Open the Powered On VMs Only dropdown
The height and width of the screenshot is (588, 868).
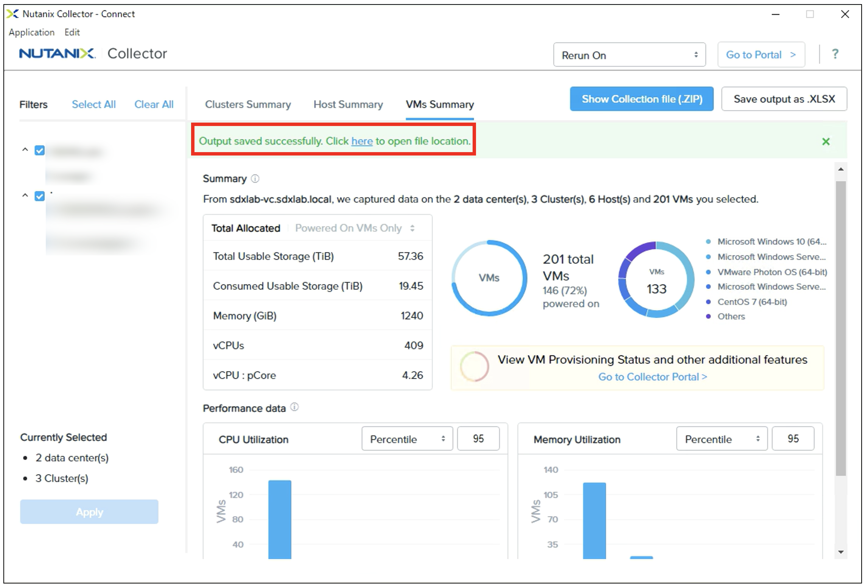[355, 228]
